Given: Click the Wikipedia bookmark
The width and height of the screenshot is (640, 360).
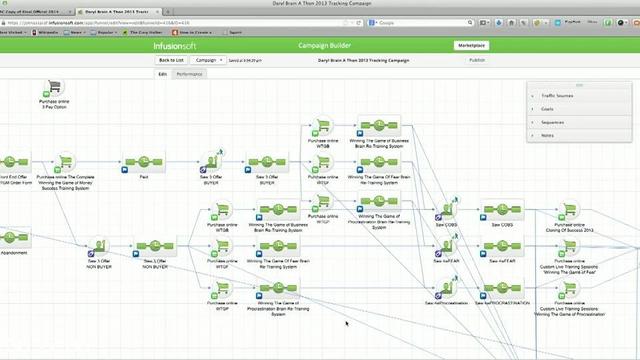Looking at the screenshot, I should [x=45, y=32].
